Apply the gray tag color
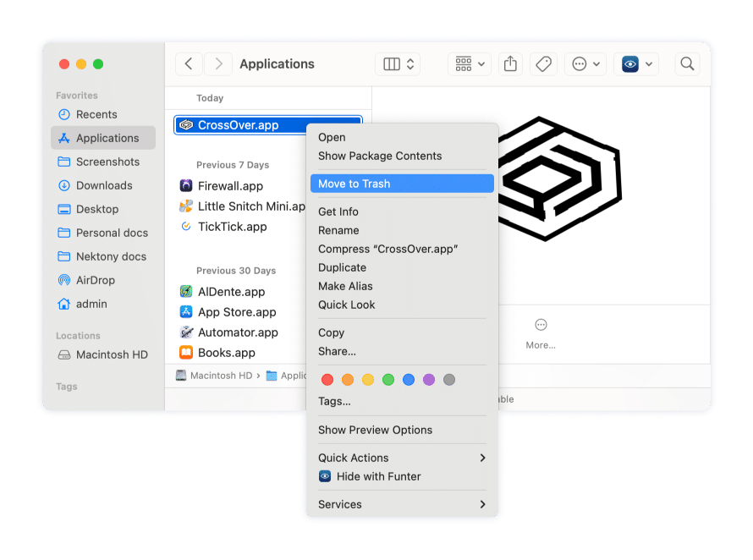753x560 pixels. point(449,380)
